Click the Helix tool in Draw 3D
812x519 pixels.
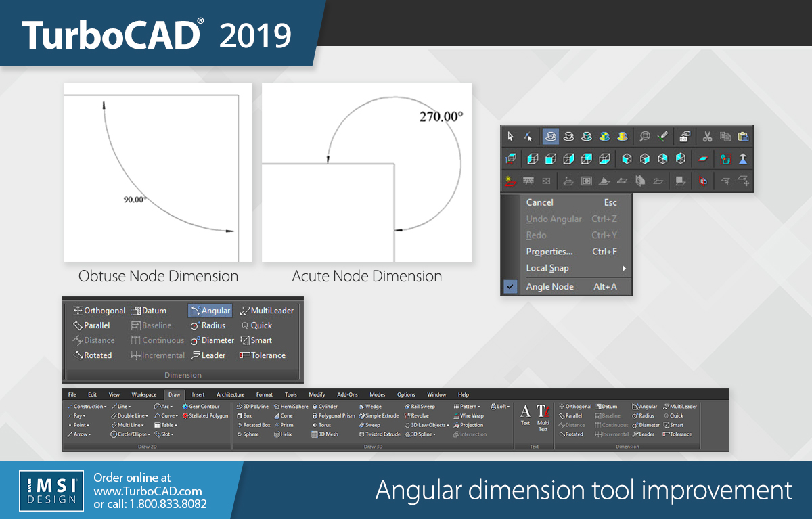click(284, 434)
